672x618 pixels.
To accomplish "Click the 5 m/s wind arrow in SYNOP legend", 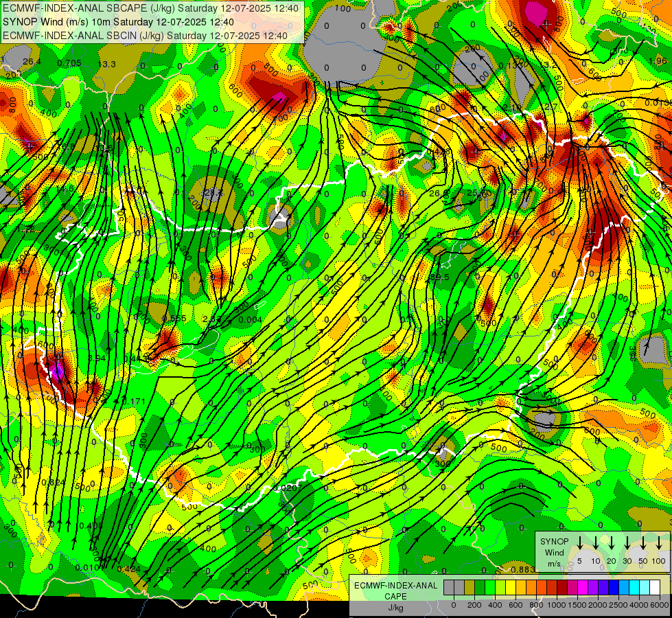I will click(579, 543).
